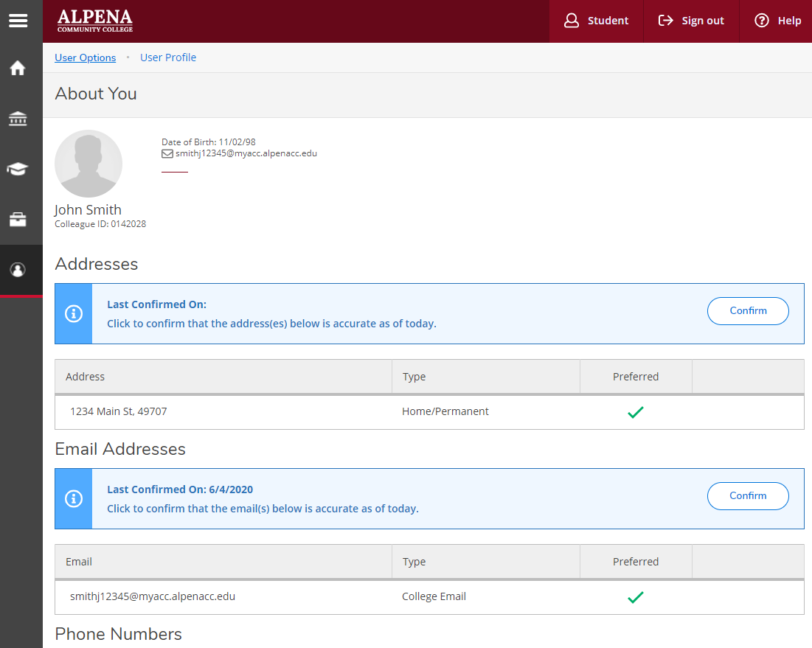Follow the User Options breadcrumb link
The width and height of the screenshot is (812, 648).
tap(86, 58)
